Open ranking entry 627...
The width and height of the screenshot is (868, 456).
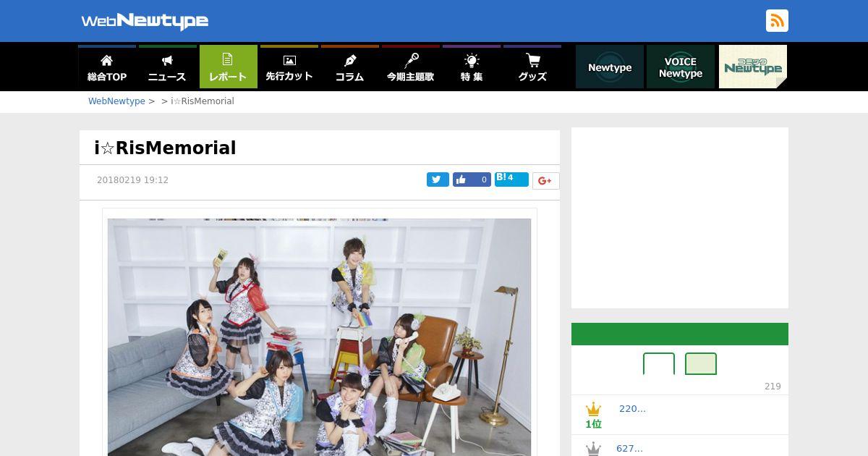[x=629, y=449]
